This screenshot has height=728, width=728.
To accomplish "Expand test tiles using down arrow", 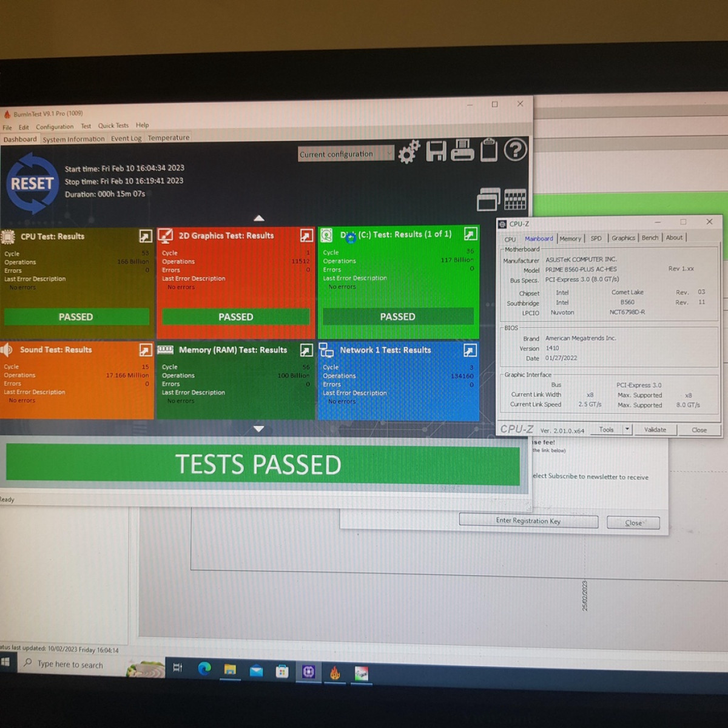I will pyautogui.click(x=259, y=429).
